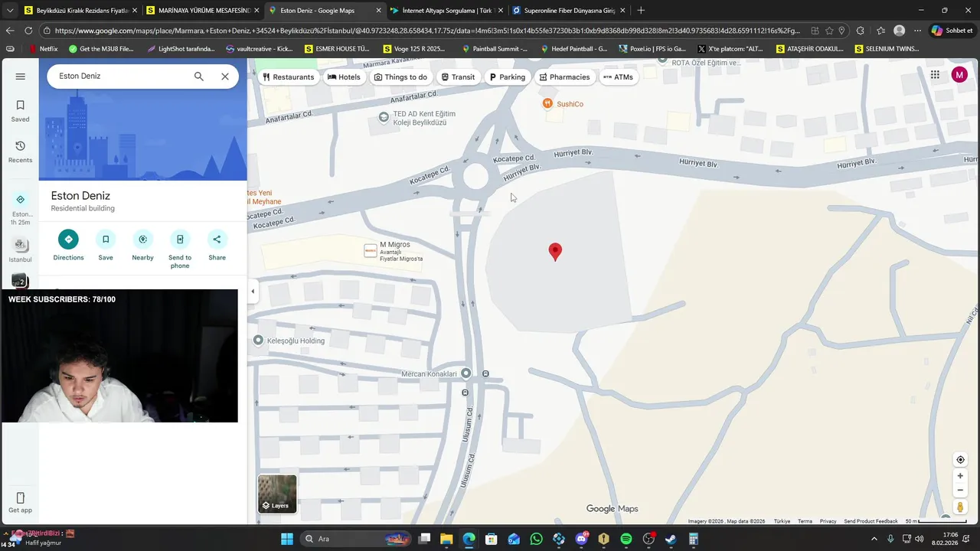Click the Keleşoğlu Holding map marker
The width and height of the screenshot is (980, 551).
click(x=259, y=341)
